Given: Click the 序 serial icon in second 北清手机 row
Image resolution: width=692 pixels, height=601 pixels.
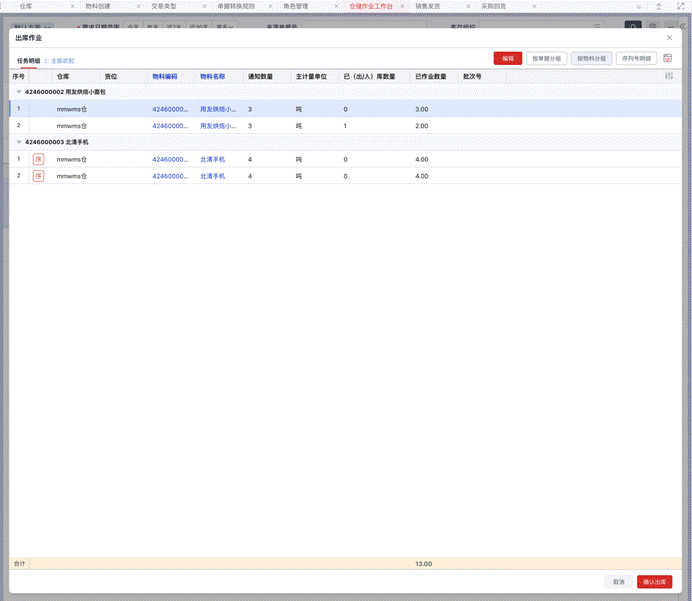Looking at the screenshot, I should coord(39,176).
